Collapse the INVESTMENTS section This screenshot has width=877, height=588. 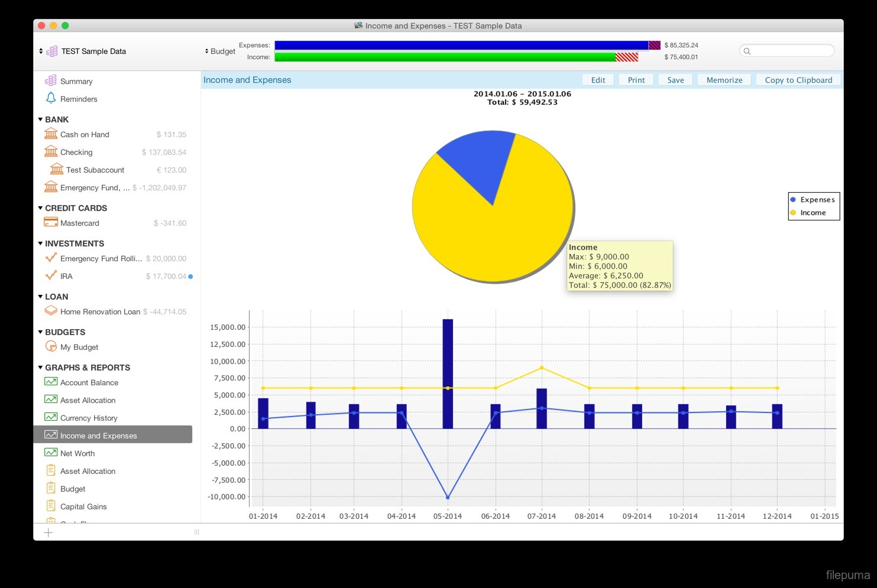(40, 243)
